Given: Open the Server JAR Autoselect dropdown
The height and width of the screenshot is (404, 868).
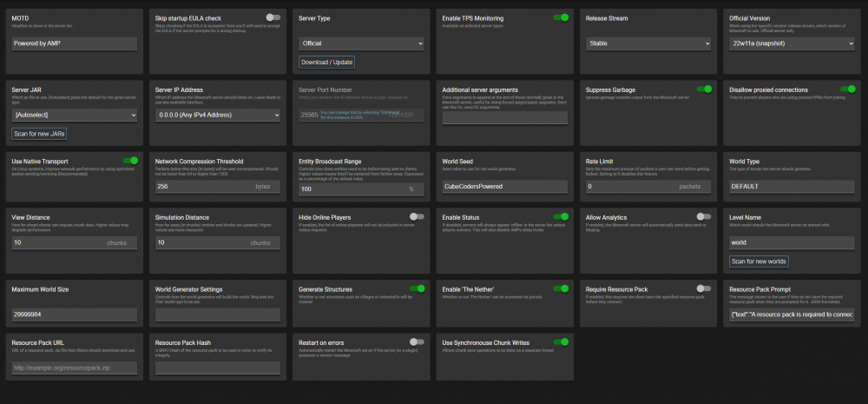Looking at the screenshot, I should (x=74, y=116).
